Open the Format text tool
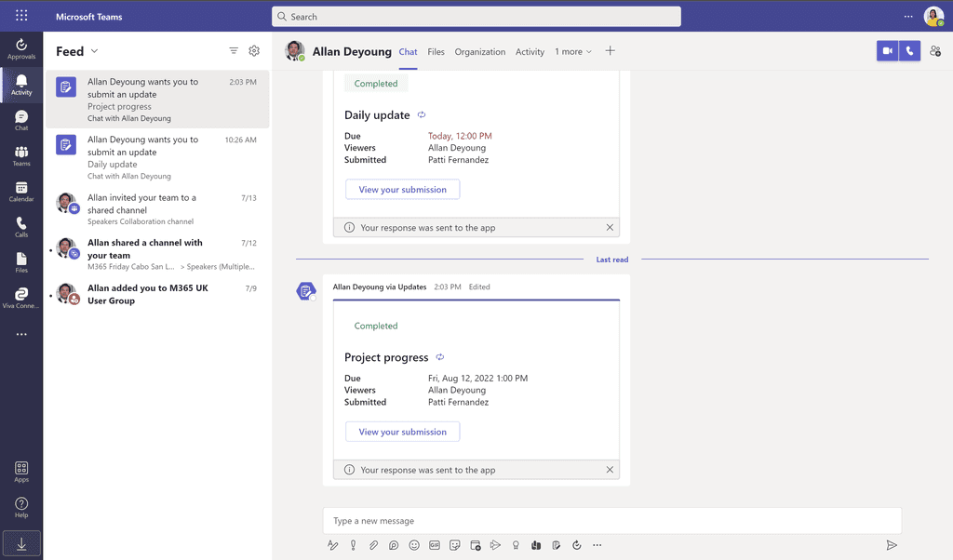 332,545
